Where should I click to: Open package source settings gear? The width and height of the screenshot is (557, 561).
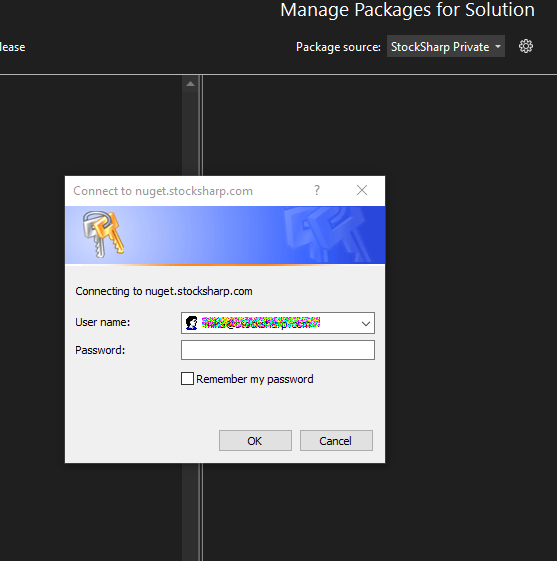tap(526, 47)
